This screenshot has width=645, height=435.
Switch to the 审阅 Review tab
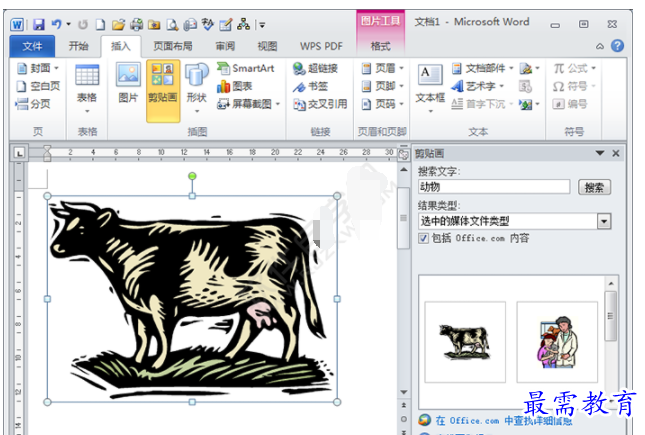(225, 46)
